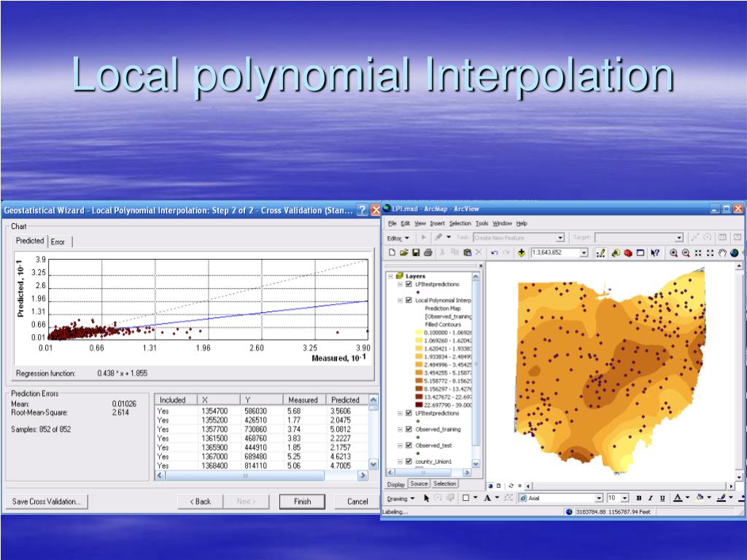Open the Drawing dropdown menu
747x560 pixels.
400,499
